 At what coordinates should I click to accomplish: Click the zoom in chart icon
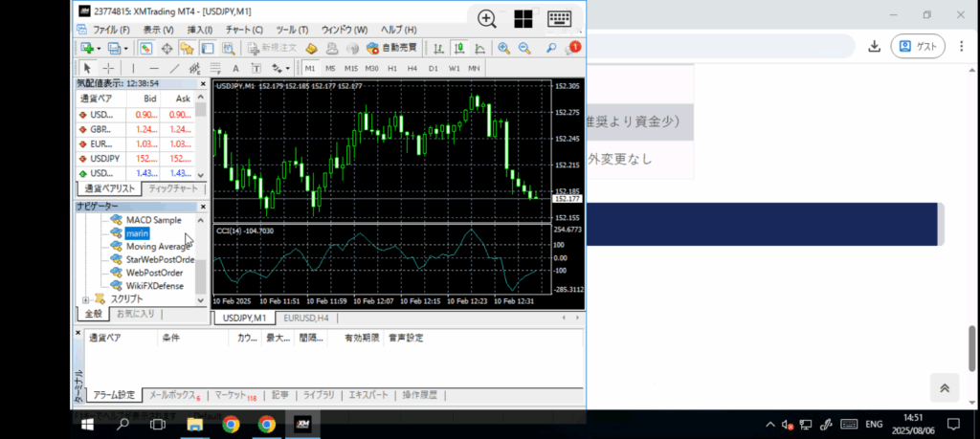click(503, 48)
